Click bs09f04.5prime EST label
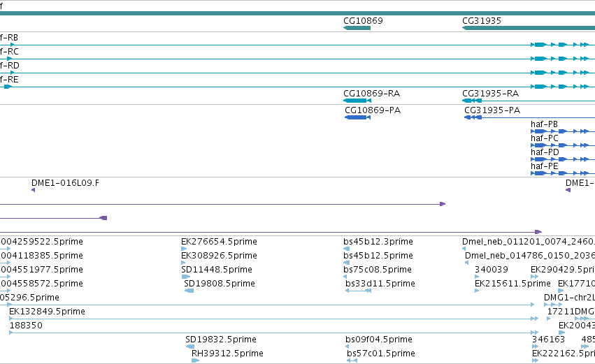 [x=379, y=340]
